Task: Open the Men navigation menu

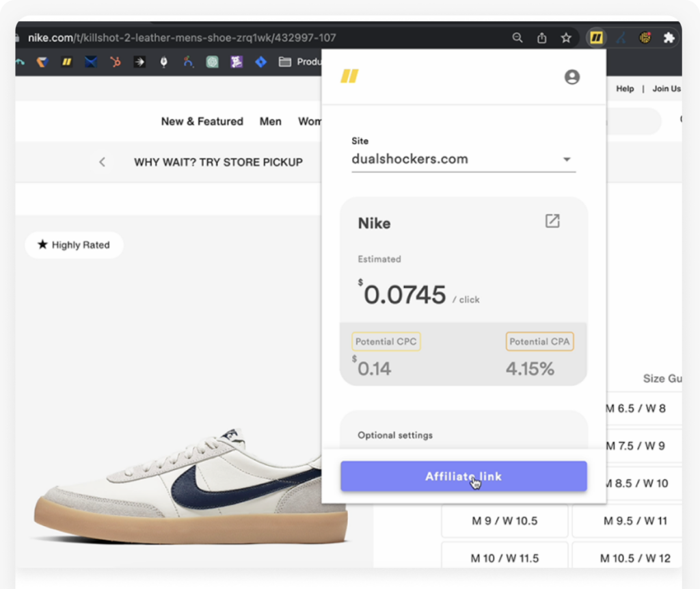Action: click(270, 121)
